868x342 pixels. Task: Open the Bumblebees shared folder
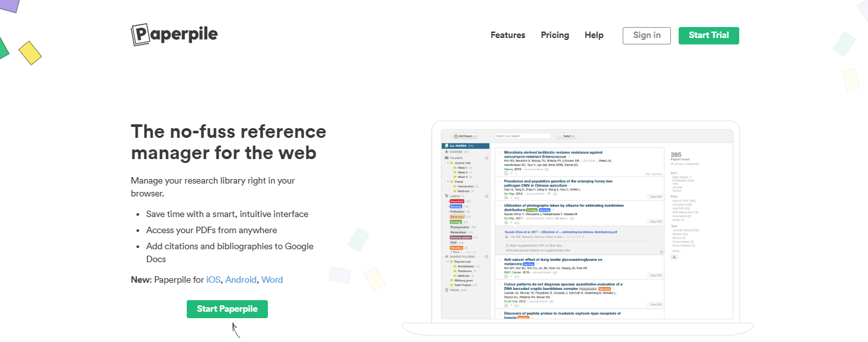coord(466,266)
